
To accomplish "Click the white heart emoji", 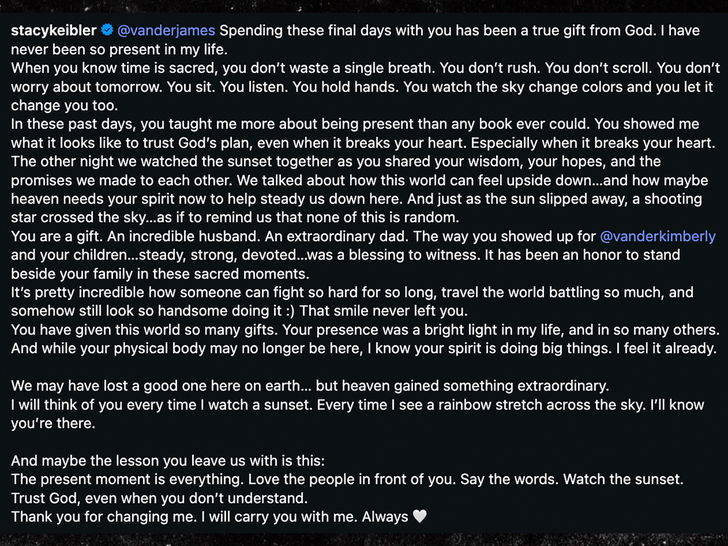I will [x=420, y=517].
